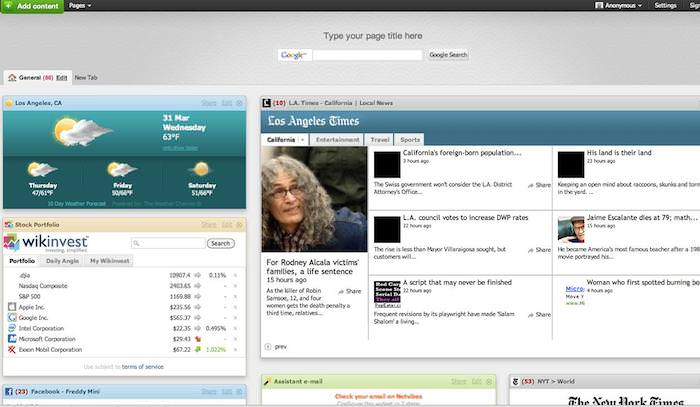This screenshot has height=407, width=700.
Task: Click the NYT icon in NYT > World header
Action: 515,382
